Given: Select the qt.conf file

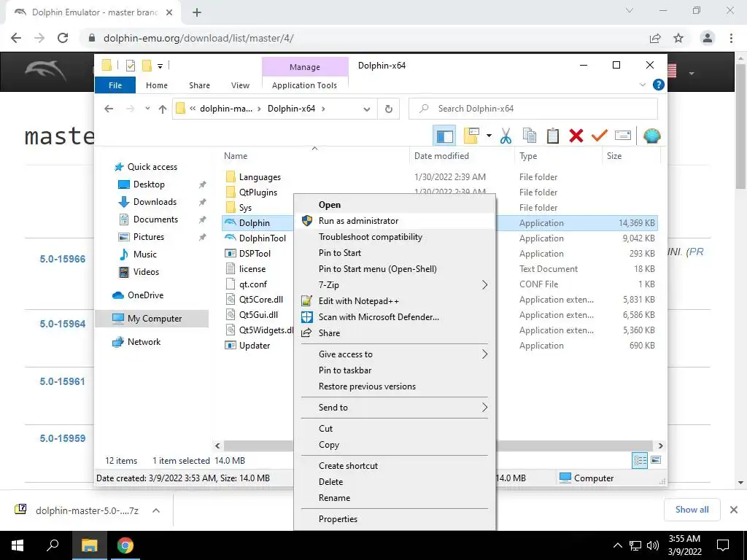Looking at the screenshot, I should (x=252, y=284).
